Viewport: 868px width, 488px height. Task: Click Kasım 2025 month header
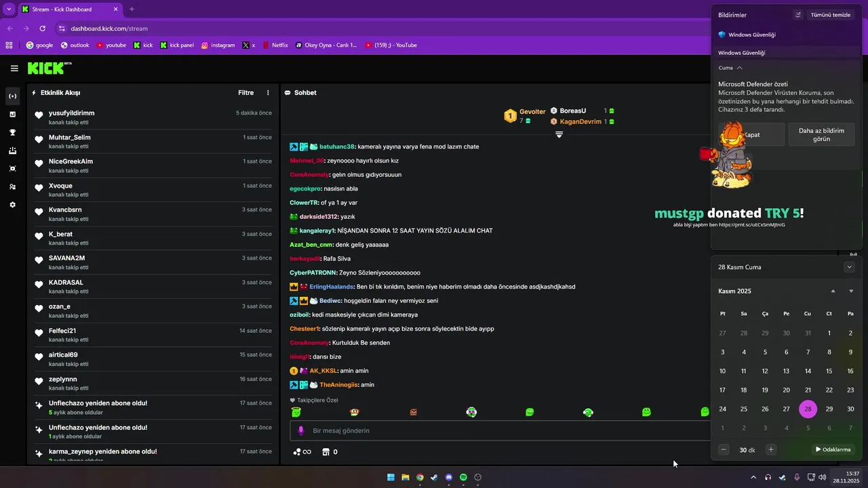[734, 291]
